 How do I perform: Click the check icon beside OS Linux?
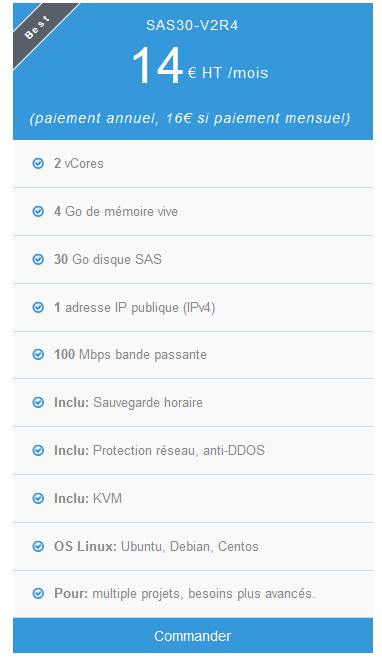click(x=38, y=546)
